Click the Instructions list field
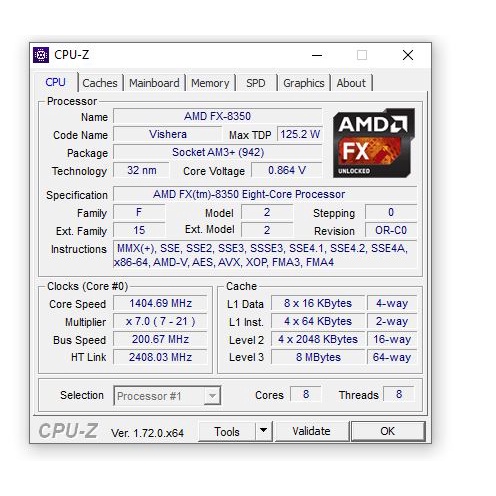The height and width of the screenshot is (496, 496). [265, 255]
